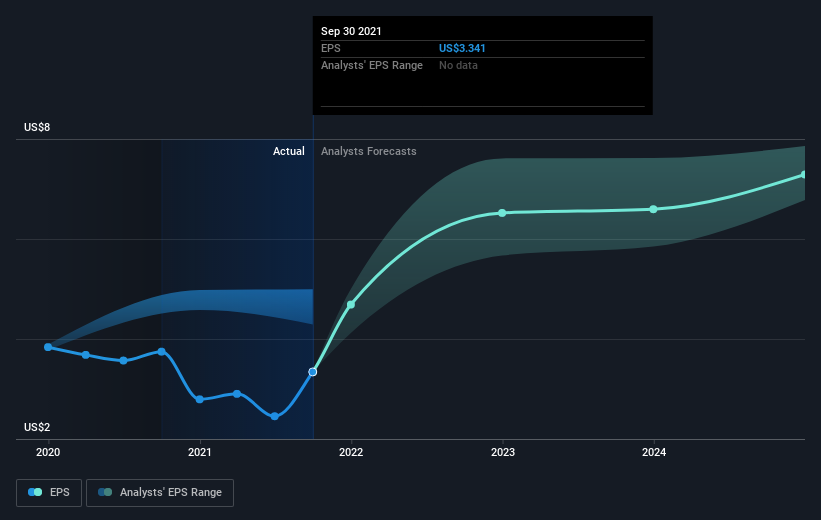Click the Sep 30 2021 tooltip header
Viewport: 821px width, 520px height.
click(351, 31)
